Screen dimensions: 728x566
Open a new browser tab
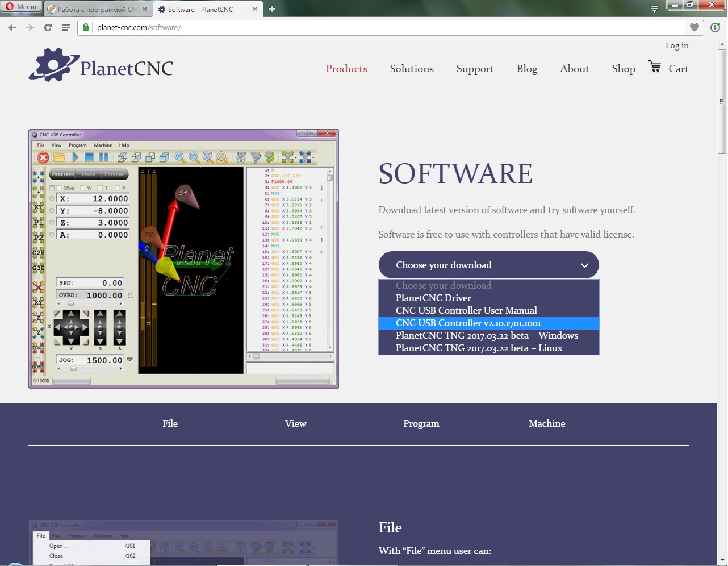(x=271, y=9)
